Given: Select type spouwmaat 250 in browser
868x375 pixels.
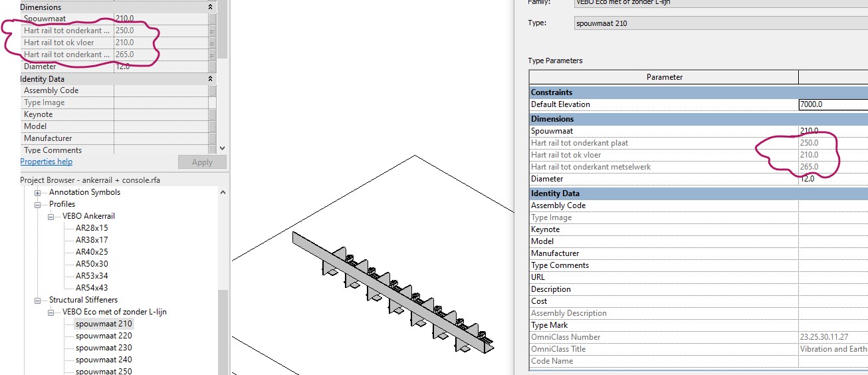Looking at the screenshot, I should pos(104,371).
